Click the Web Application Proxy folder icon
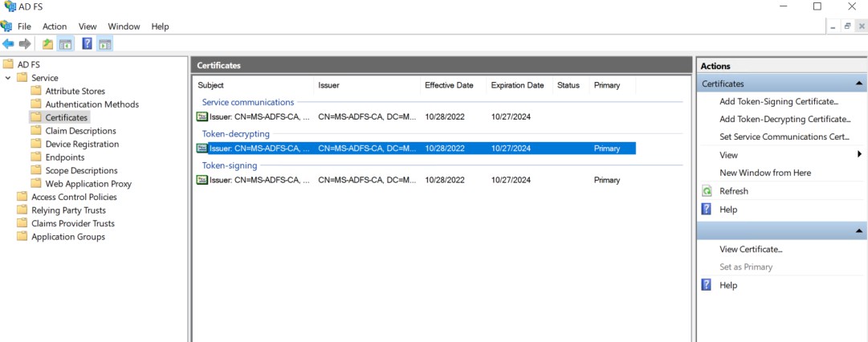This screenshot has width=868, height=342. (36, 183)
